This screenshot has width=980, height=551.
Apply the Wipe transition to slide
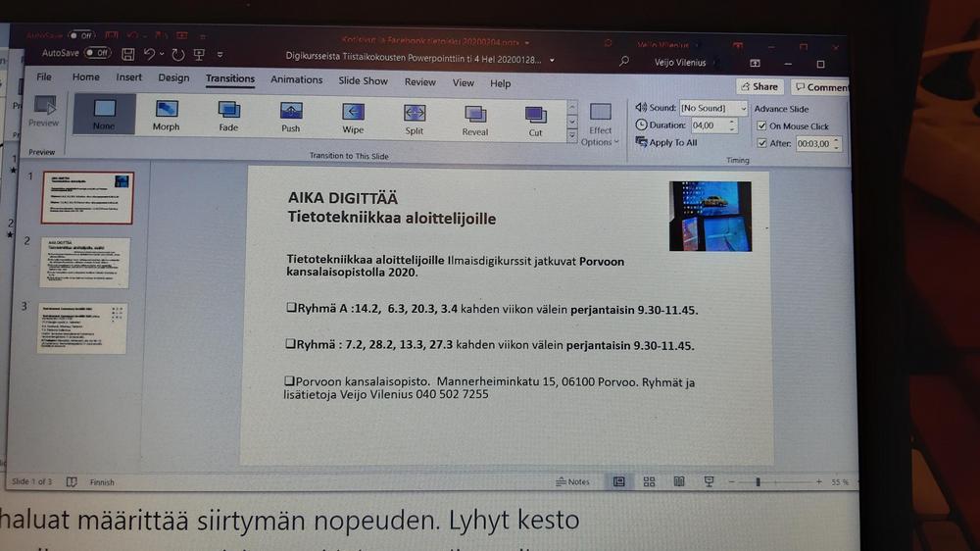click(x=353, y=116)
